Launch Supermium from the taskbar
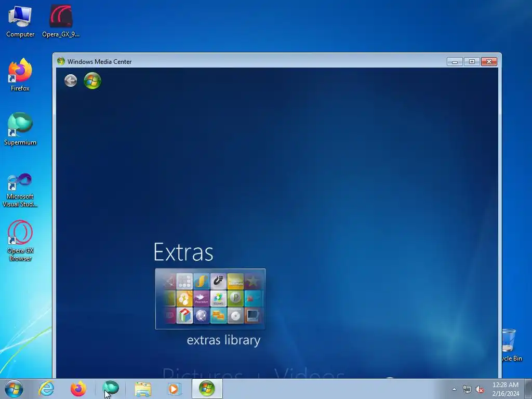Image resolution: width=532 pixels, height=399 pixels. pyautogui.click(x=111, y=389)
